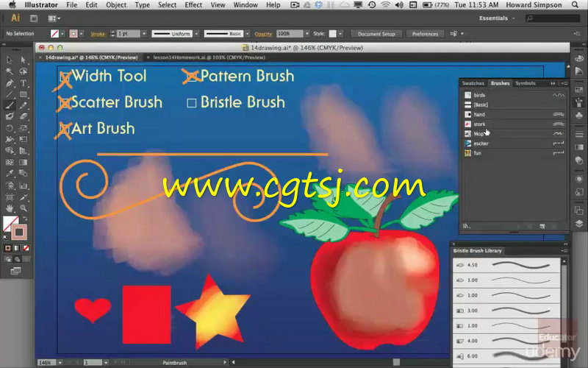The height and width of the screenshot is (368, 588).
Task: Select the Eraser tool
Action: (24, 117)
